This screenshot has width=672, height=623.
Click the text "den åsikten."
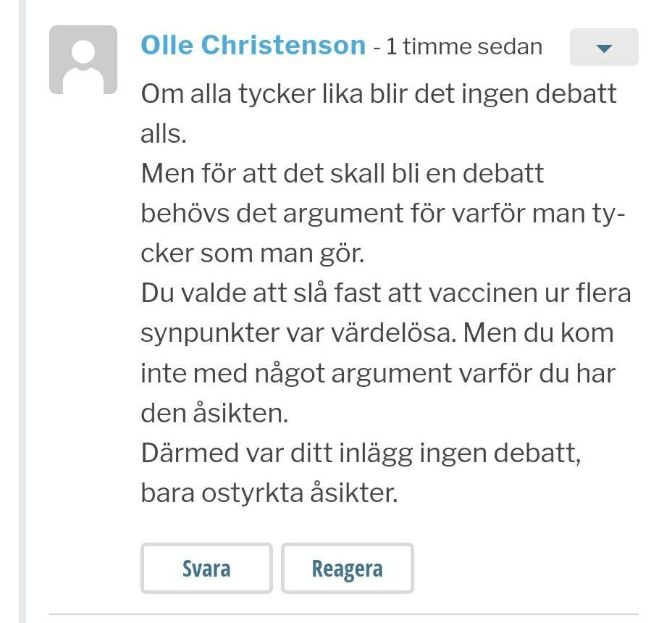pyautogui.click(x=214, y=413)
